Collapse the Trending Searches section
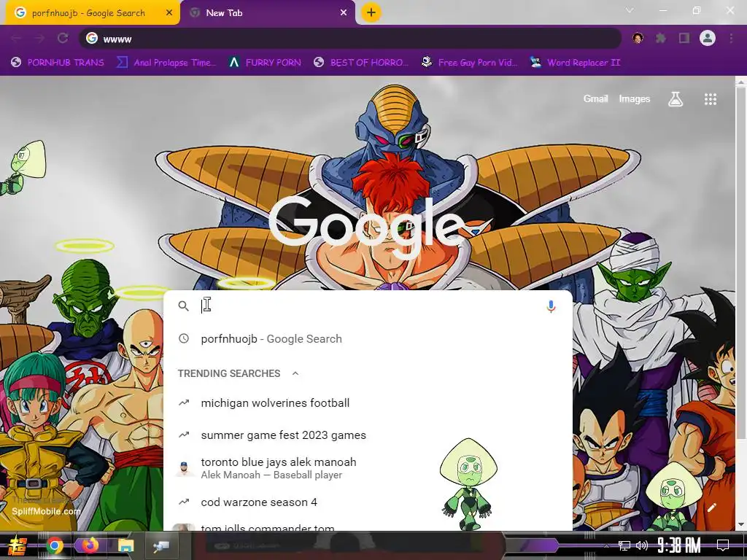747x560 pixels. pyautogui.click(x=295, y=373)
